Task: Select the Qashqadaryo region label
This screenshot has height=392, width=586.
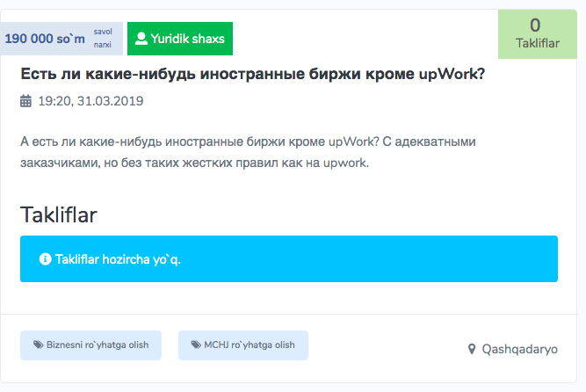Action: 519,349
